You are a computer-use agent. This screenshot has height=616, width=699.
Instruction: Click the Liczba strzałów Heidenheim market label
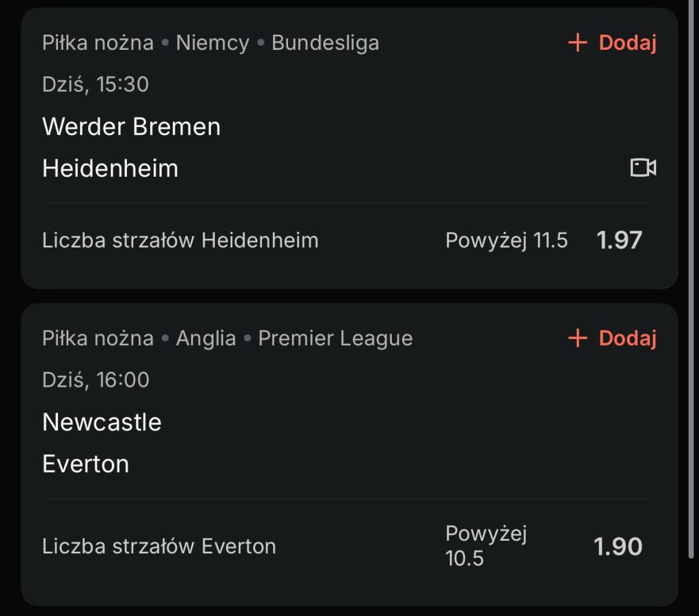coord(180,240)
